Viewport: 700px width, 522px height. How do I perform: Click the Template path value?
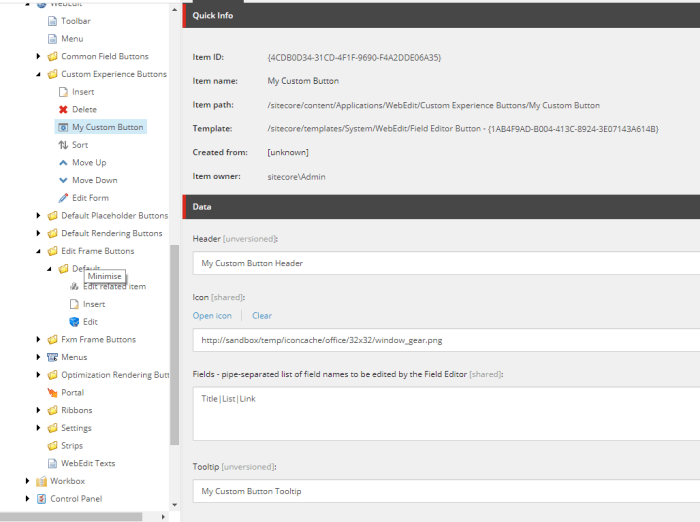click(x=463, y=129)
